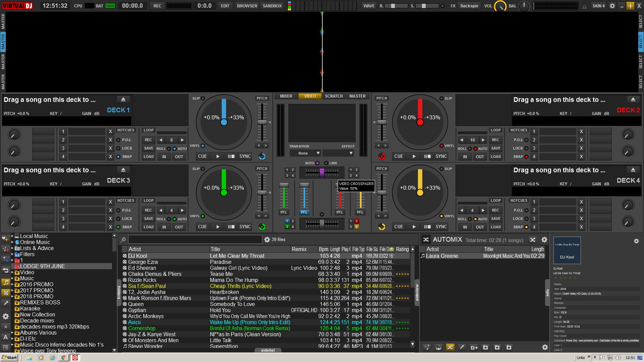Viewport: 644px width, 362px height.
Task: Open the Start menu in taskbar
Action: click(x=9, y=358)
